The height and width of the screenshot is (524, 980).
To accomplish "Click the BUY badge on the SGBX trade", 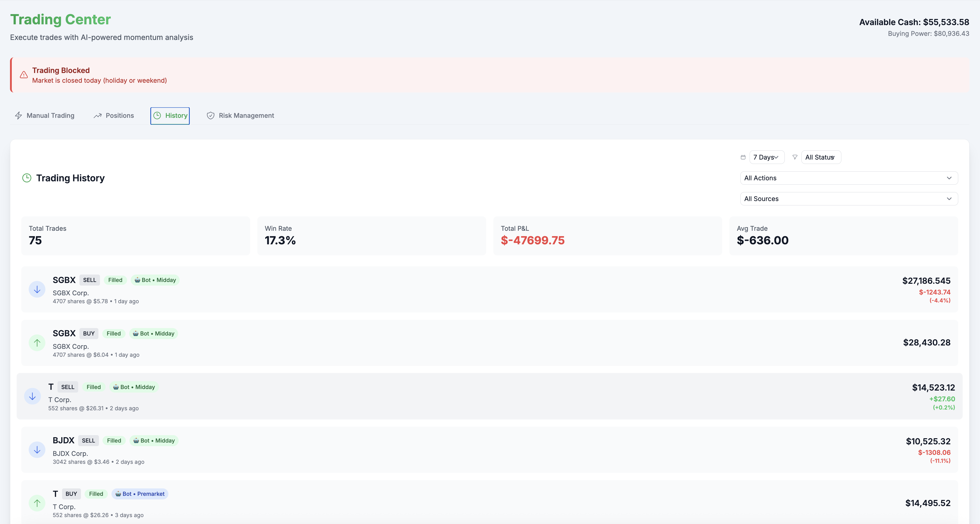I will pyautogui.click(x=89, y=333).
